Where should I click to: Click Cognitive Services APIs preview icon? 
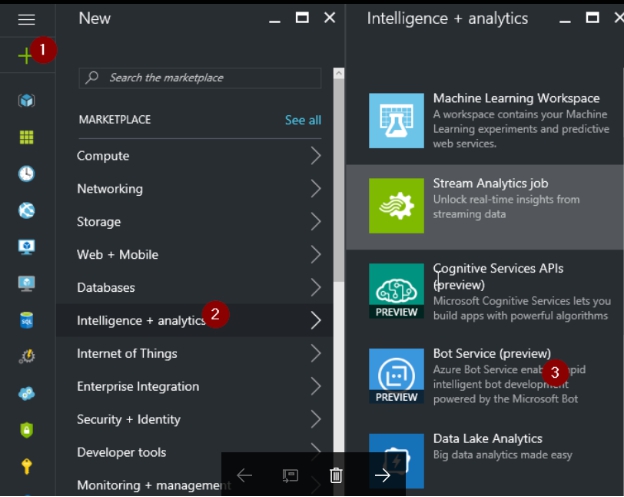(x=396, y=291)
